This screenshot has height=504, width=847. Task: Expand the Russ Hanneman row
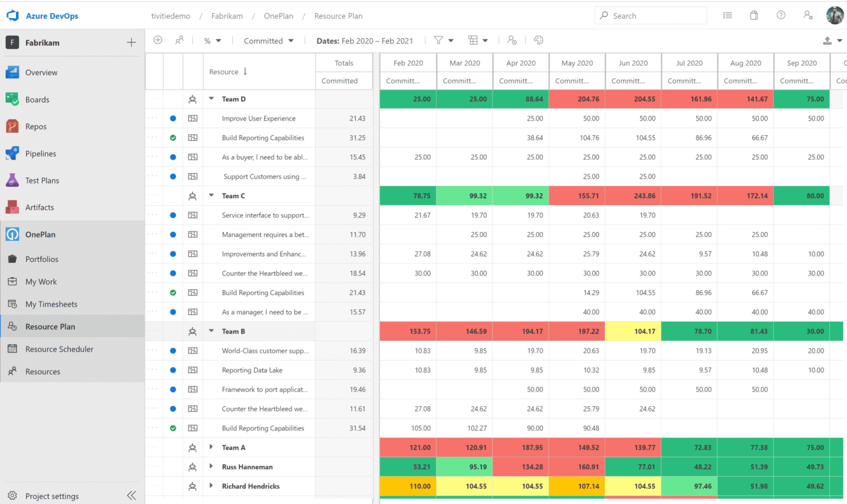(211, 467)
